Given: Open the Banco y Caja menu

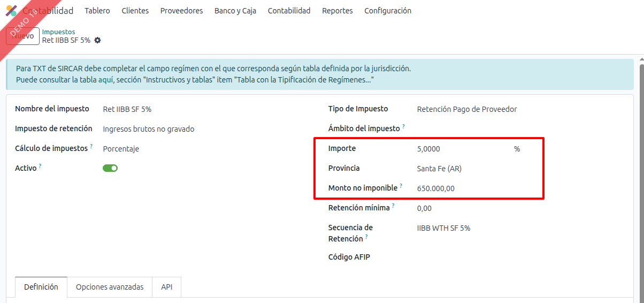Looking at the screenshot, I should pos(235,11).
